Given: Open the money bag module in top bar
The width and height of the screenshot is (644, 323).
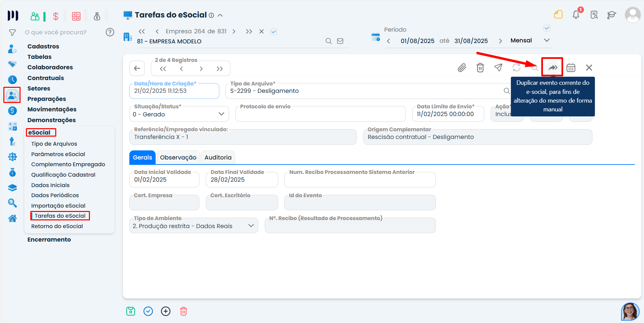Looking at the screenshot, I should 97,16.
